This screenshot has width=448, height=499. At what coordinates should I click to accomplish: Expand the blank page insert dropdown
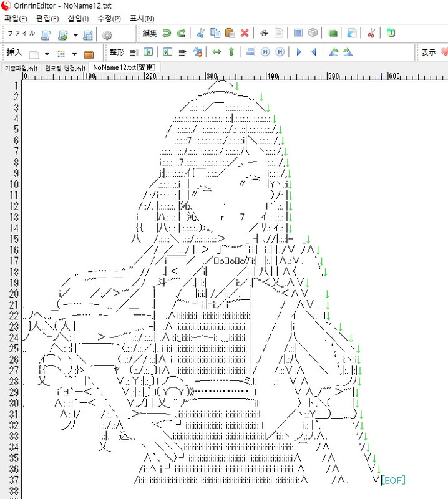47,54
